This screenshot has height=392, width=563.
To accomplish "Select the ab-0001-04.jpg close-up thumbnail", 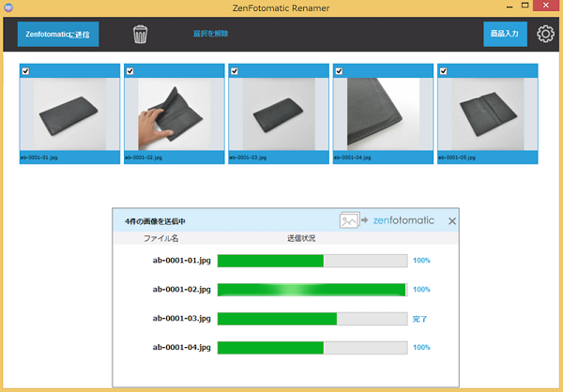I will pyautogui.click(x=383, y=114).
